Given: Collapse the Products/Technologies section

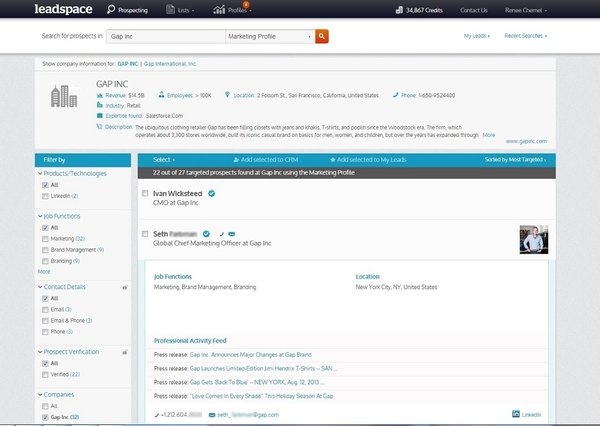Looking at the screenshot, I should pos(40,173).
